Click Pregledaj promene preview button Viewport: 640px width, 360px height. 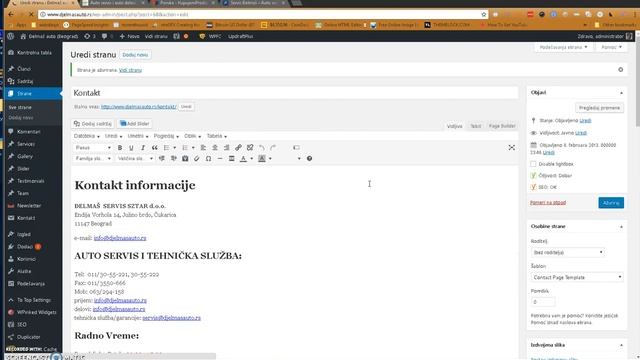click(599, 108)
